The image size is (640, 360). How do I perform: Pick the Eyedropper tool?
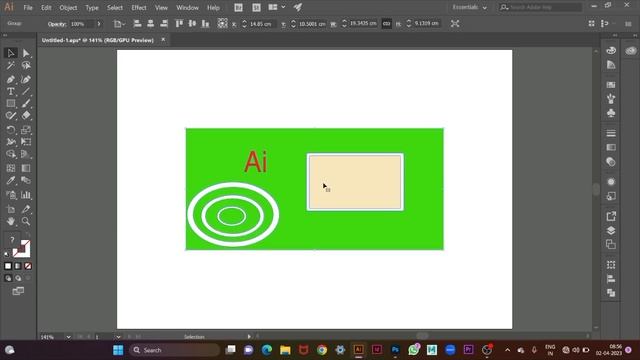(11, 180)
